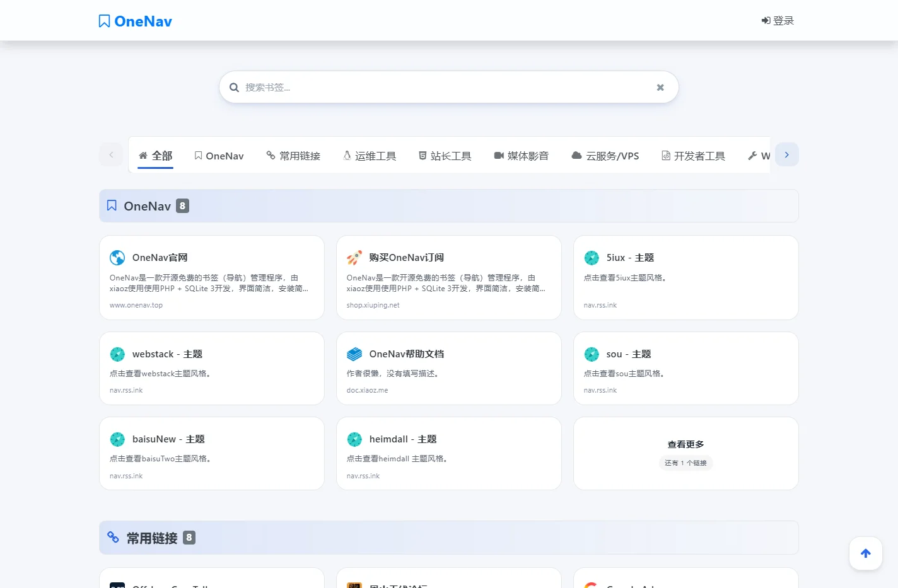This screenshot has width=898, height=588.
Task: Click the 登录 login link
Action: click(778, 21)
